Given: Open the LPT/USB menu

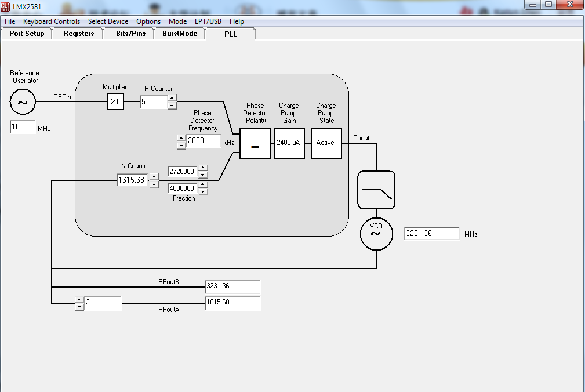Looking at the screenshot, I should 208,21.
